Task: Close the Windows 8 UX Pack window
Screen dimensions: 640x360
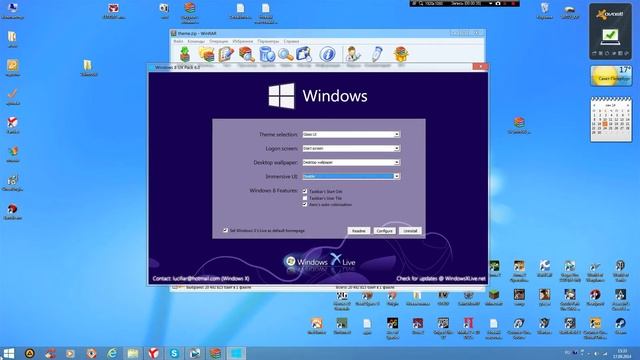Action: coord(480,67)
